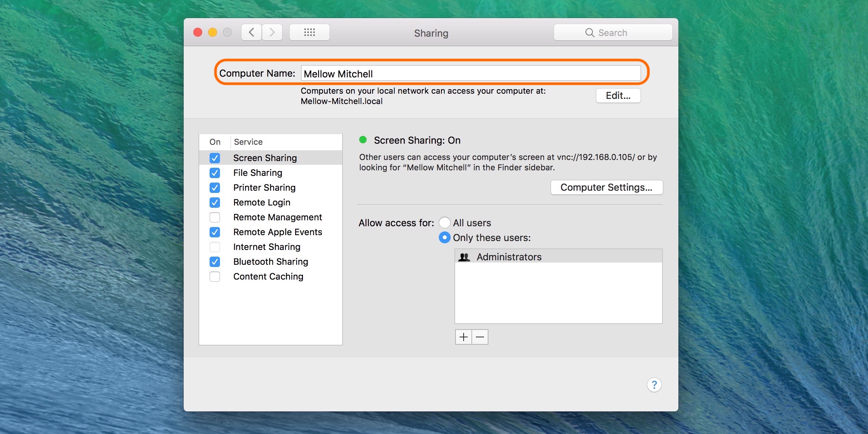This screenshot has width=868, height=434.
Task: Click the Screen Sharing service icon
Action: (215, 158)
